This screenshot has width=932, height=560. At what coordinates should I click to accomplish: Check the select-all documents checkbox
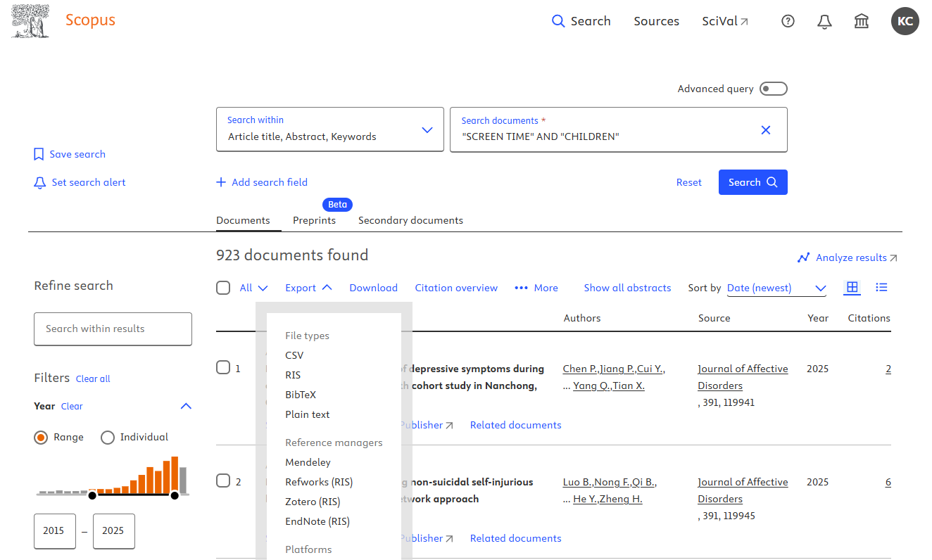pos(223,288)
